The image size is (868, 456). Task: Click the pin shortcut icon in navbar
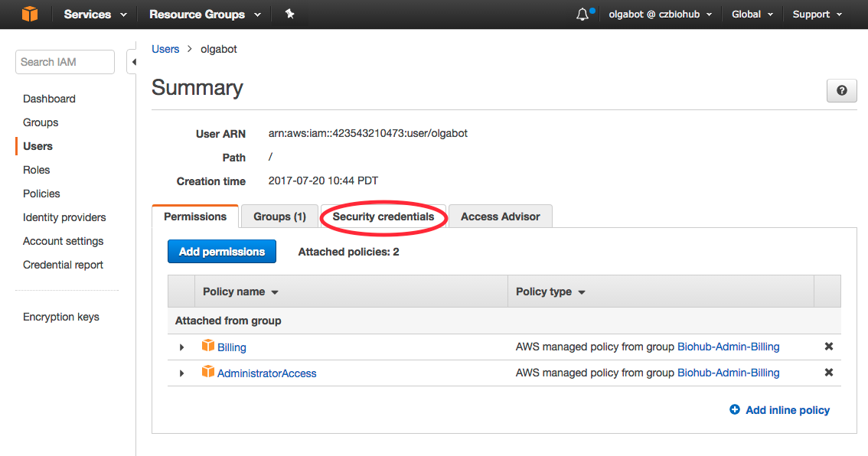click(x=289, y=14)
